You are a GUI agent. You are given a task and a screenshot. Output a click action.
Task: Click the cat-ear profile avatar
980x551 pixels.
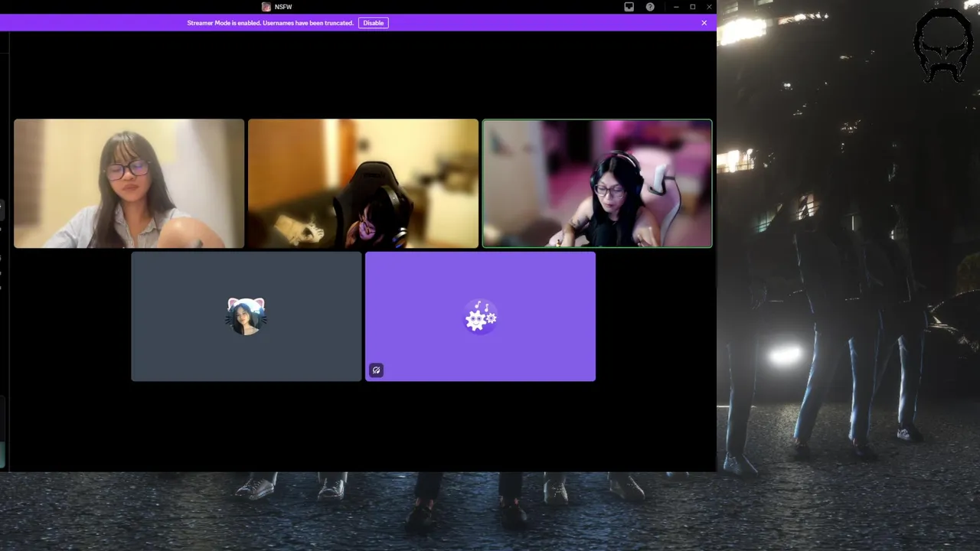coord(246,316)
